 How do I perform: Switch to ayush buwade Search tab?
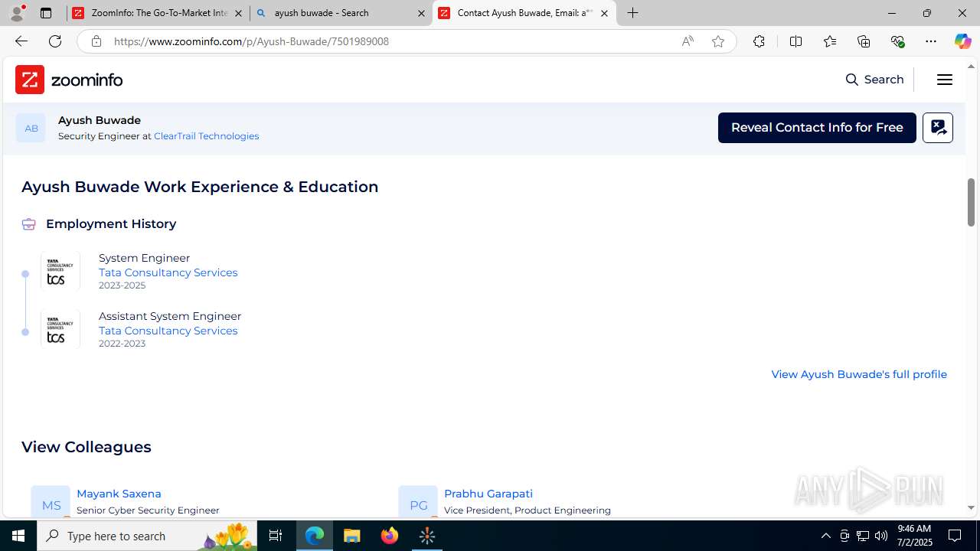click(341, 13)
